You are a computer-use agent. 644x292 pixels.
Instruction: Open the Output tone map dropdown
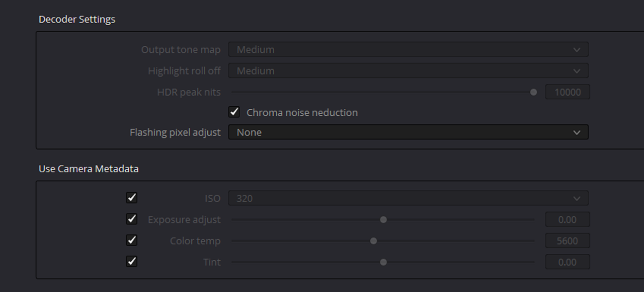pos(408,50)
